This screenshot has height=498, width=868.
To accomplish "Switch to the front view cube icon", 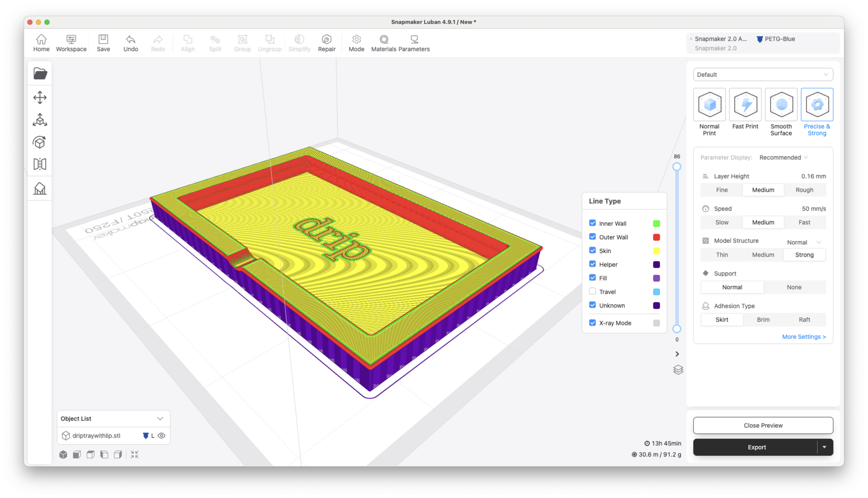I will (77, 454).
